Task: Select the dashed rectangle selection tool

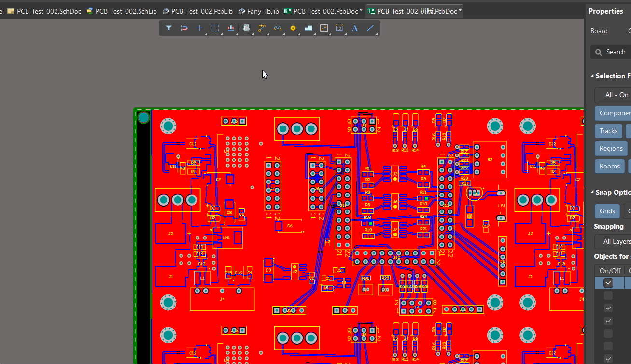Action: [x=215, y=28]
